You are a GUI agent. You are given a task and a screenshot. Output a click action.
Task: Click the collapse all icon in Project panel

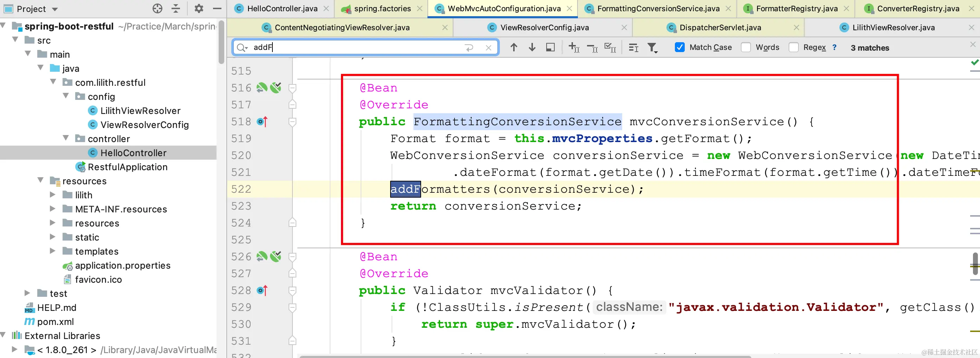pyautogui.click(x=176, y=8)
